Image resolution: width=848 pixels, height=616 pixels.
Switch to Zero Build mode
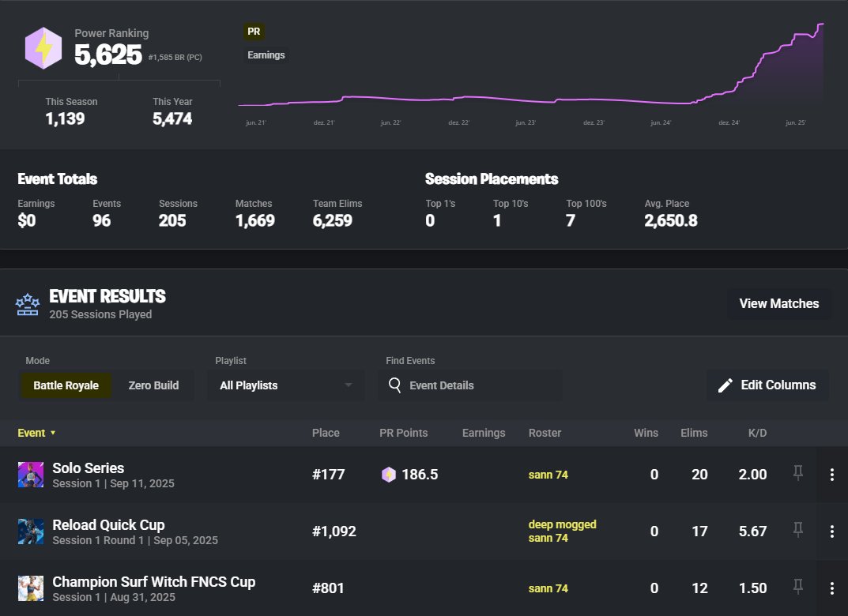(153, 385)
